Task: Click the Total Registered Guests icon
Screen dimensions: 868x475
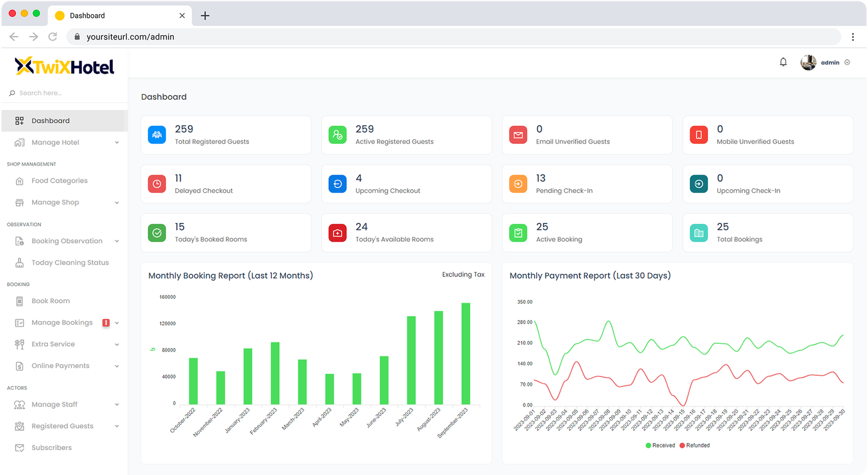Action: tap(157, 135)
